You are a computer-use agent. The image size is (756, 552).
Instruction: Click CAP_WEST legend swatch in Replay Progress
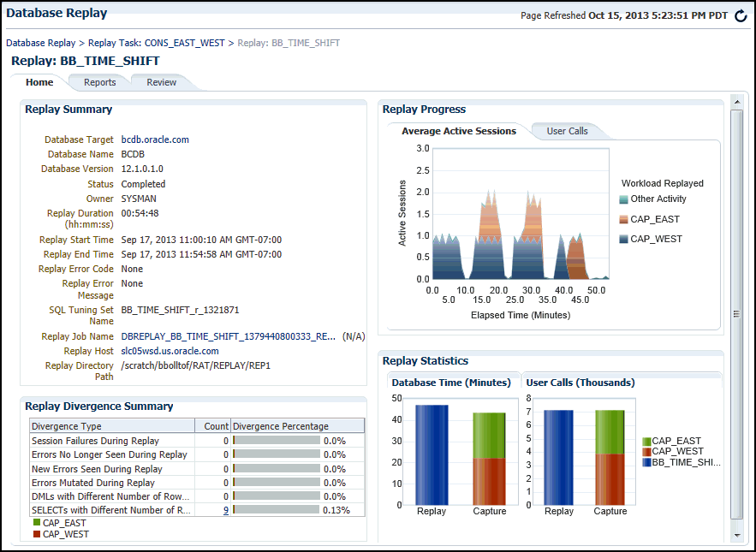click(624, 239)
